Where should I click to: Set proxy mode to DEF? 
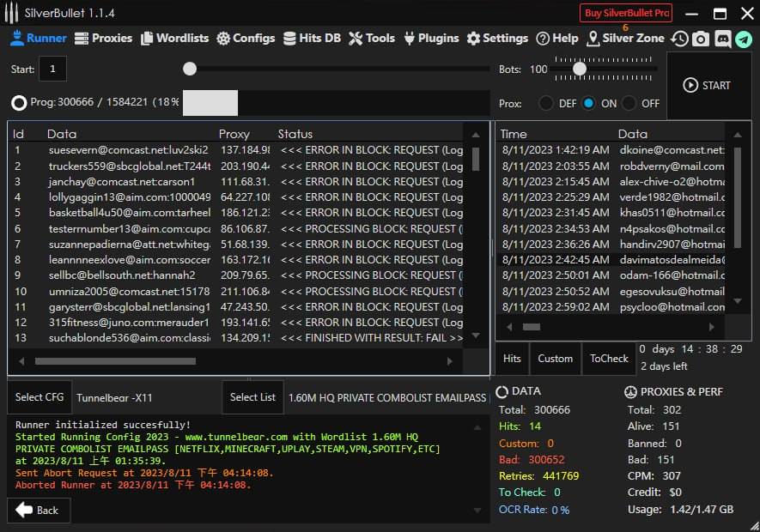coord(546,103)
